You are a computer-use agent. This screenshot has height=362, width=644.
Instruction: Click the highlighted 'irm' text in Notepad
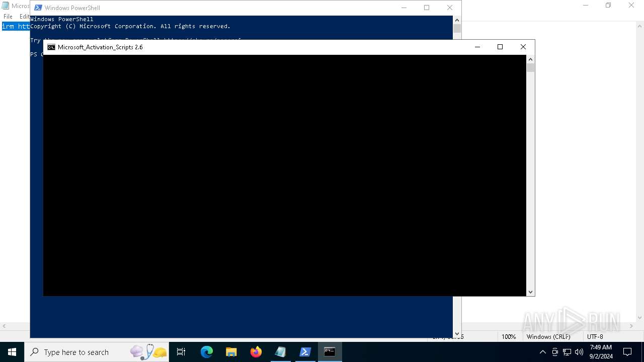(x=8, y=26)
